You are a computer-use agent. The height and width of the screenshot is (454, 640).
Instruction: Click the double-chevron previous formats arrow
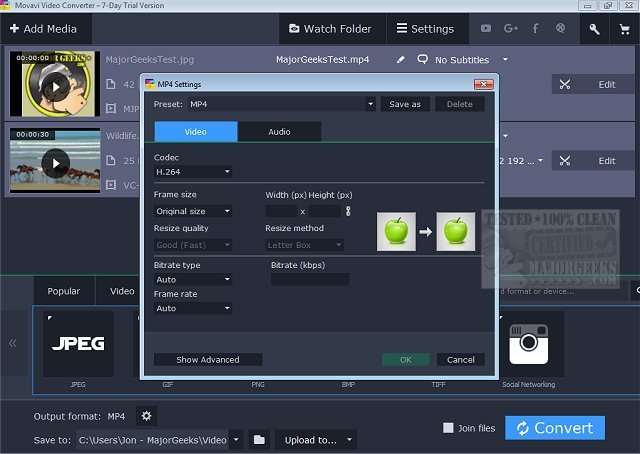13,343
